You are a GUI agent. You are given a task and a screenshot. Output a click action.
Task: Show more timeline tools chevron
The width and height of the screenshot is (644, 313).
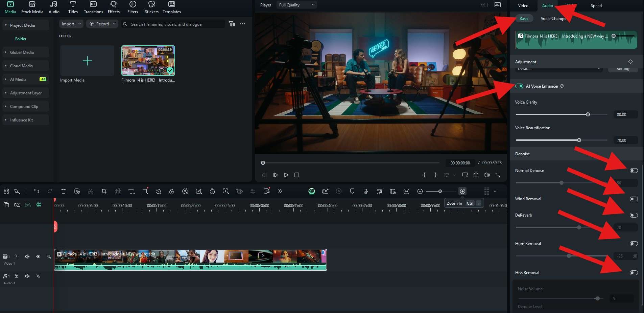280,191
